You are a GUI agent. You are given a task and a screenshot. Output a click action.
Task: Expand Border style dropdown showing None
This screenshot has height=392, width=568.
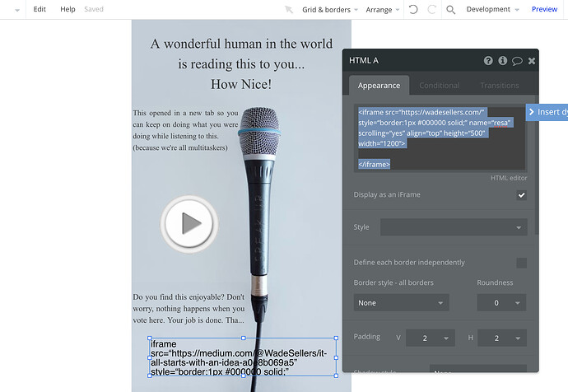click(400, 303)
